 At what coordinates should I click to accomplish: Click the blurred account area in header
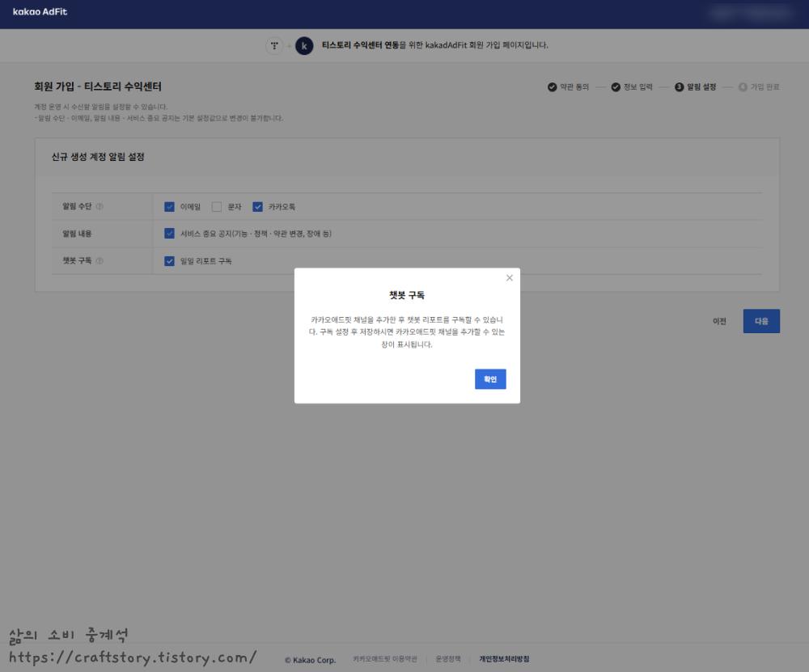click(752, 14)
